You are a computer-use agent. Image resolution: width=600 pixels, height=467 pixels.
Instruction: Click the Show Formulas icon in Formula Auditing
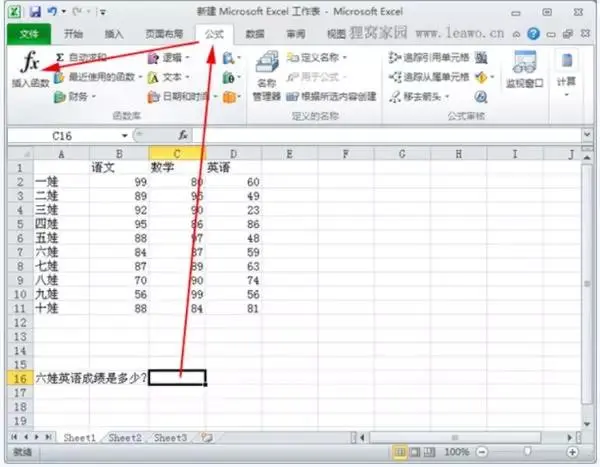(x=481, y=58)
